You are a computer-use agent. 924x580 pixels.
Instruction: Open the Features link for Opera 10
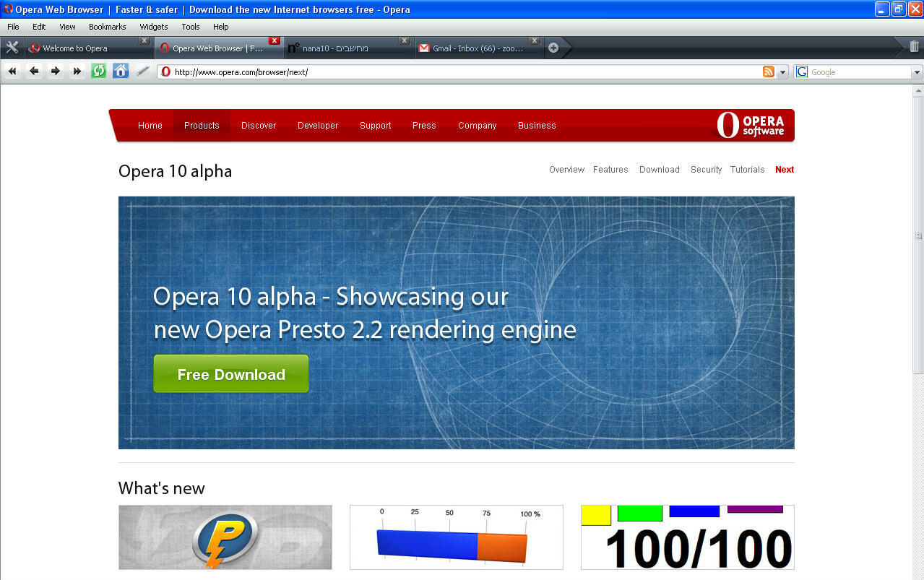(610, 170)
